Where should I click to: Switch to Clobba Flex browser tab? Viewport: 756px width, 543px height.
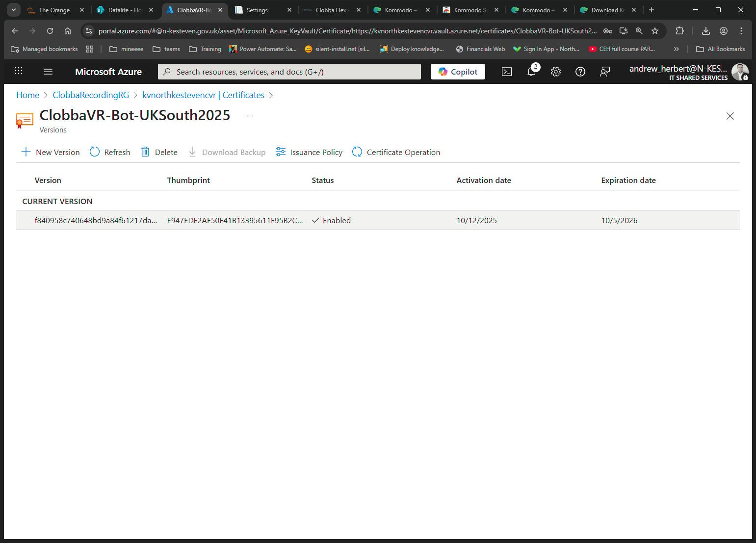[x=331, y=10]
